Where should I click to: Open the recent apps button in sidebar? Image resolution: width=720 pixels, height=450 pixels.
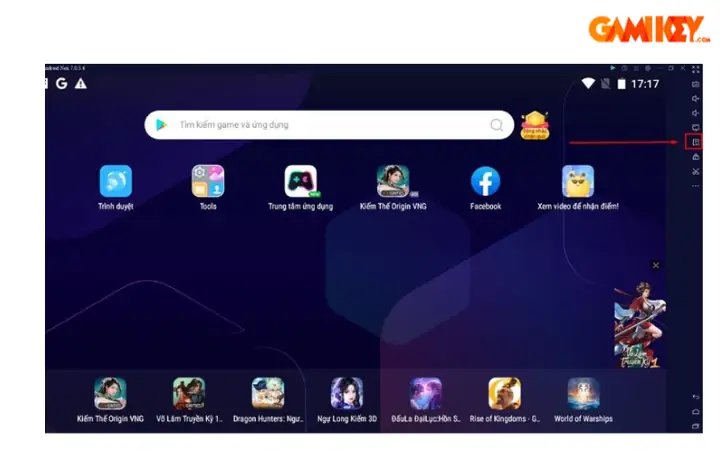[x=696, y=426]
